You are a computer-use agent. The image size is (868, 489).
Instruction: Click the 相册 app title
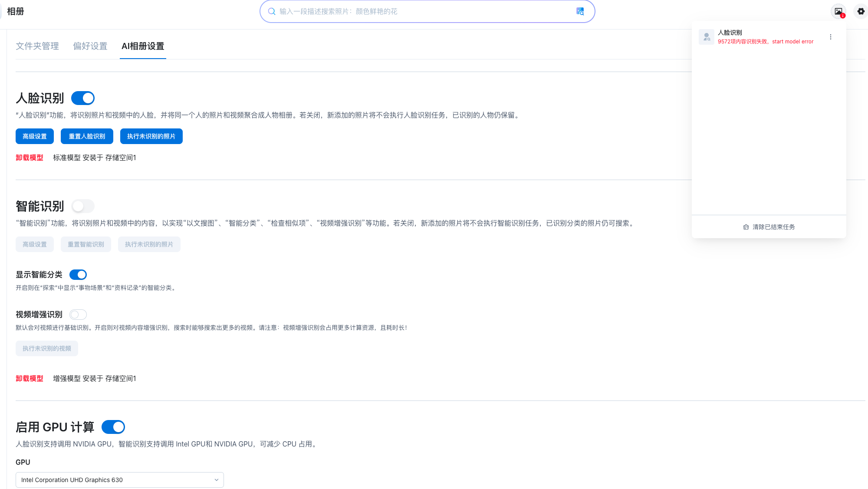pos(16,11)
